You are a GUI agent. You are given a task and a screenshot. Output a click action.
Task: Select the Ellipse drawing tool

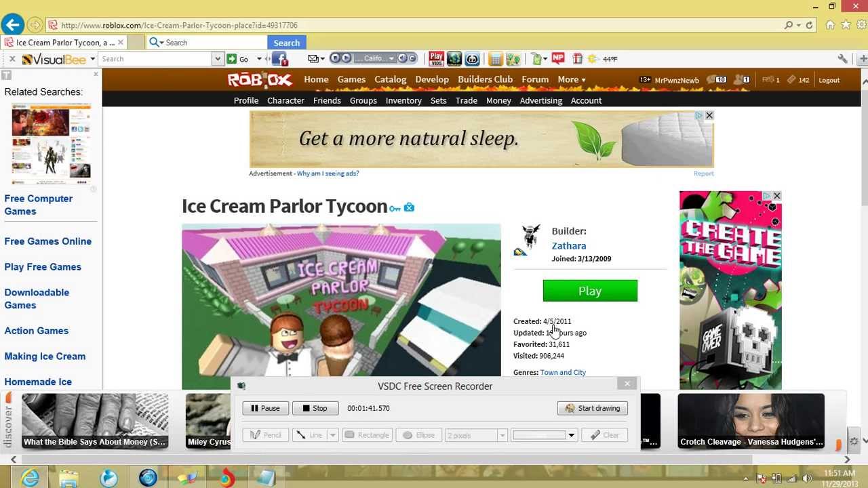click(418, 435)
